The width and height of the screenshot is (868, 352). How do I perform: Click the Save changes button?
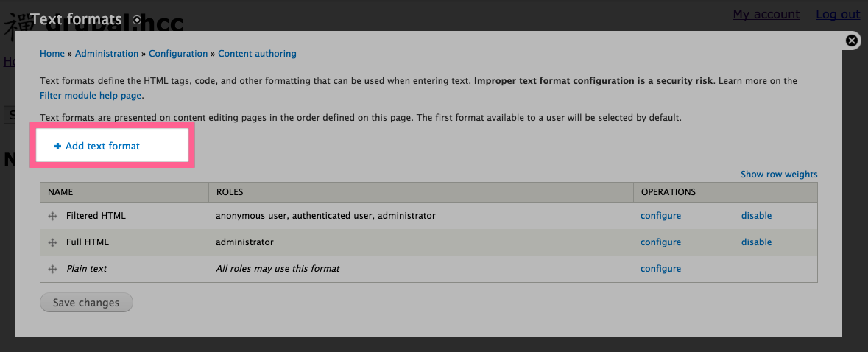(x=86, y=303)
